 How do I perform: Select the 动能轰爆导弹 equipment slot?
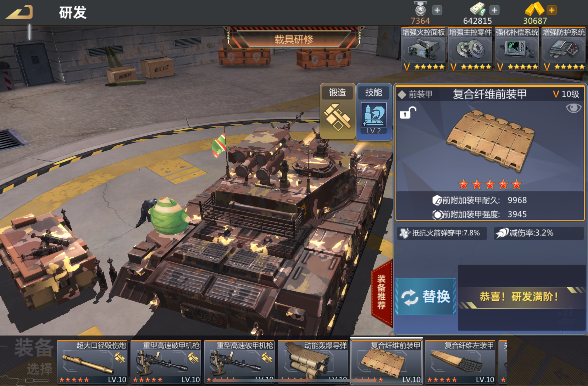click(x=313, y=362)
